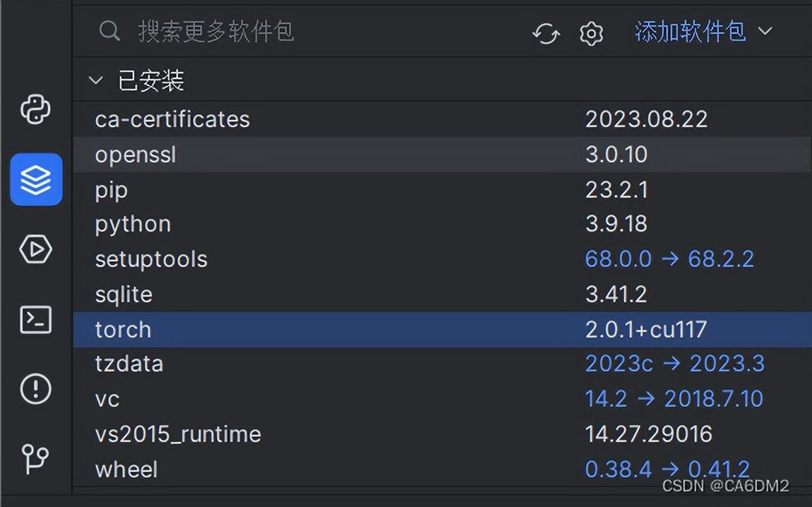
Task: Open the packages settings gear
Action: [x=592, y=32]
